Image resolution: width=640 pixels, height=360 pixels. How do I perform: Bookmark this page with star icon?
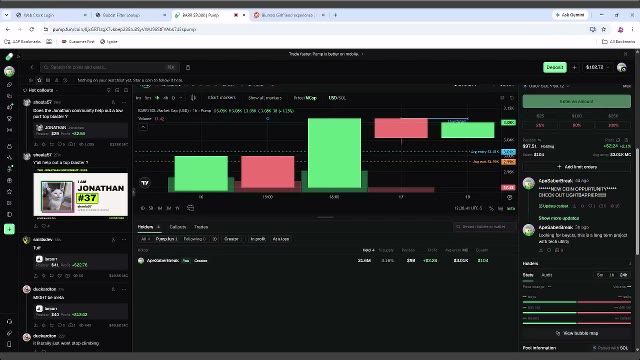point(603,29)
